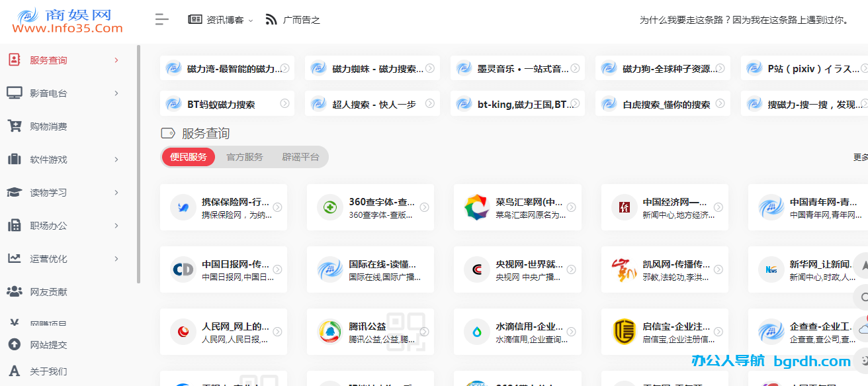The image size is (868, 386).
Task: Click the 购物消费 shopping cart icon
Action: click(15, 126)
